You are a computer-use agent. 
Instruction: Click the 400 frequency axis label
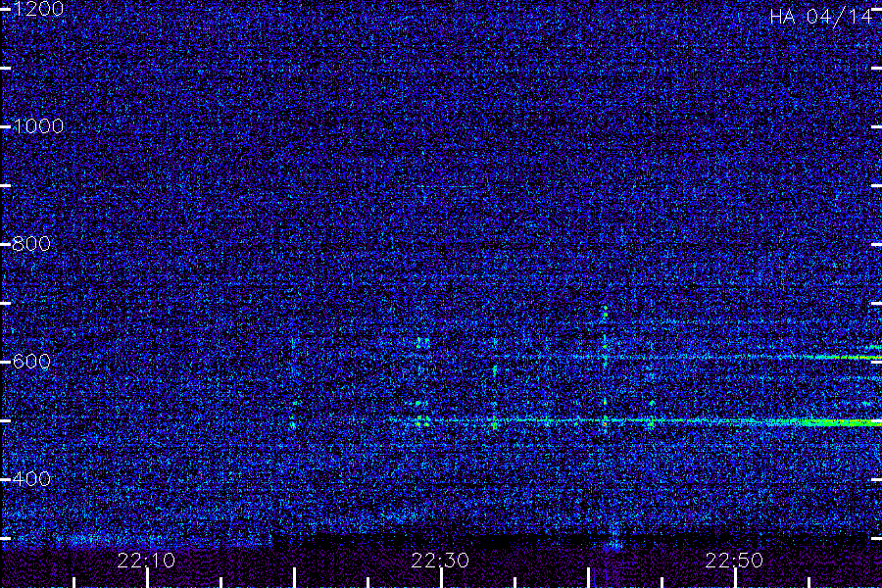pos(31,479)
